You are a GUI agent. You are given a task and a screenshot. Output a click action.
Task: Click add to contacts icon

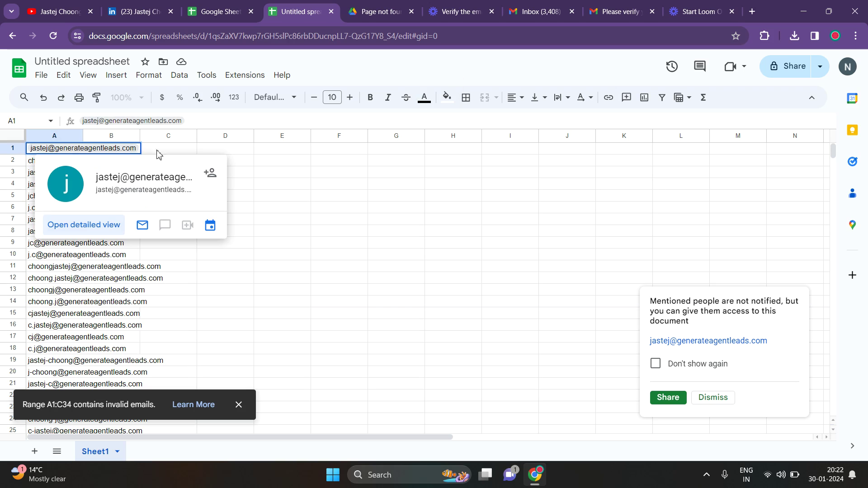210,173
